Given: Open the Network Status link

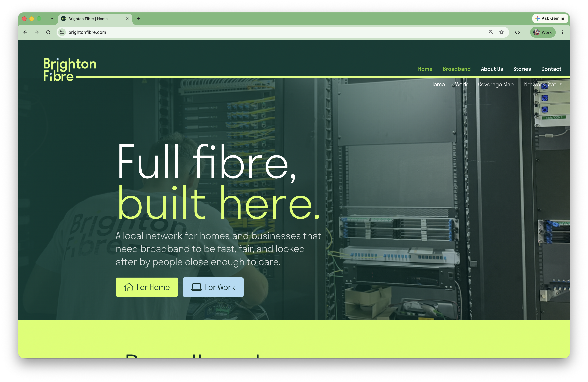Looking at the screenshot, I should coord(543,84).
